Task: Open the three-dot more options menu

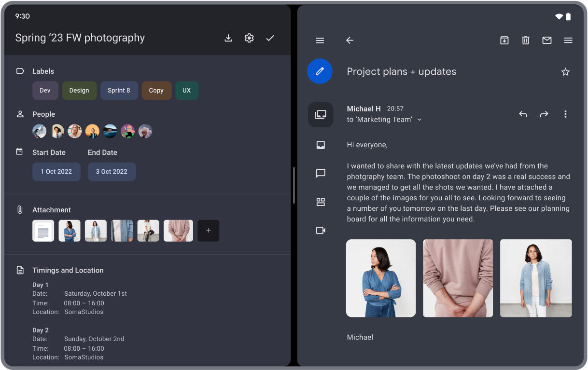Action: pyautogui.click(x=565, y=114)
